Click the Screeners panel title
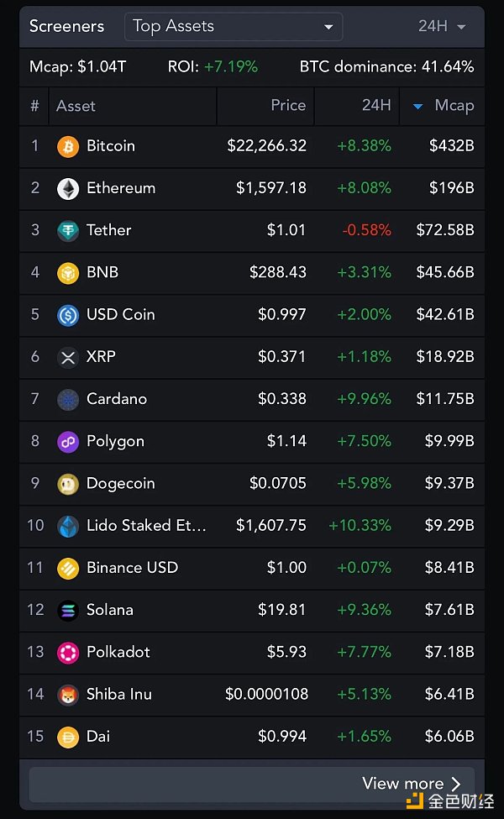504x819 pixels. pos(66,26)
